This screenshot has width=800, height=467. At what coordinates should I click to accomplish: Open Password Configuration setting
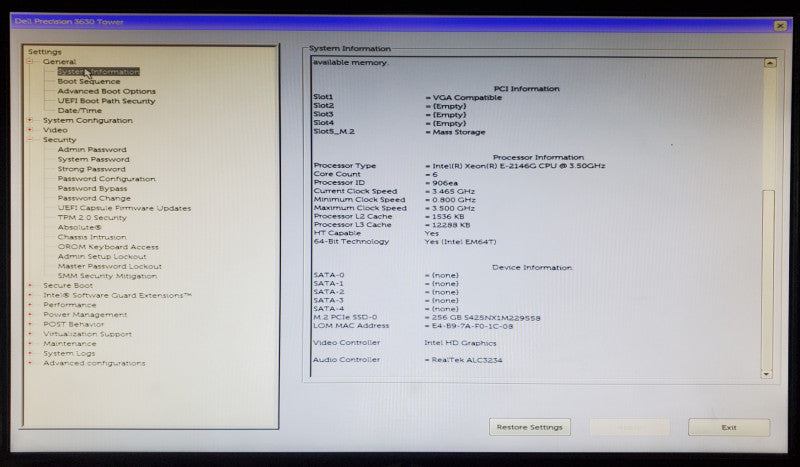(107, 179)
